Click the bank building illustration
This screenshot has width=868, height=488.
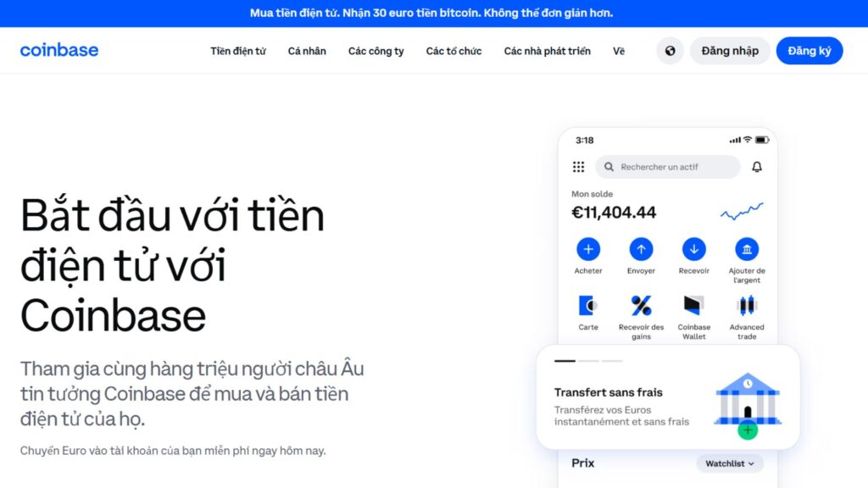pyautogui.click(x=748, y=401)
